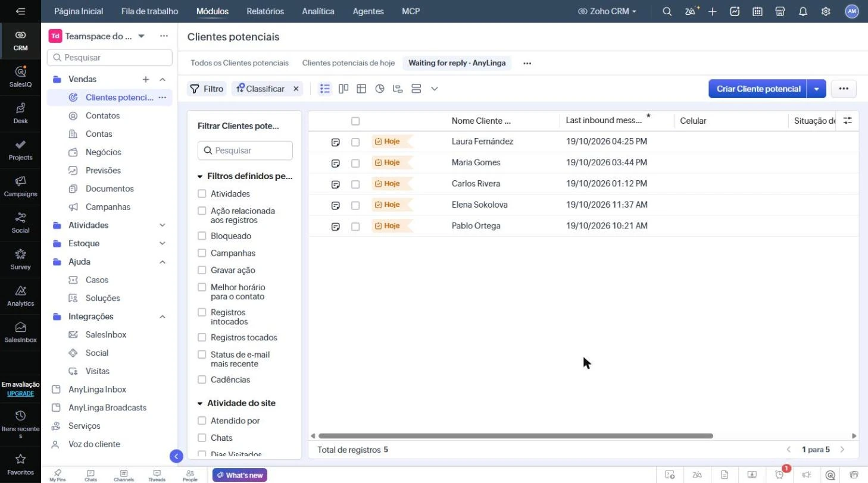Open the What's new button

pyautogui.click(x=240, y=475)
